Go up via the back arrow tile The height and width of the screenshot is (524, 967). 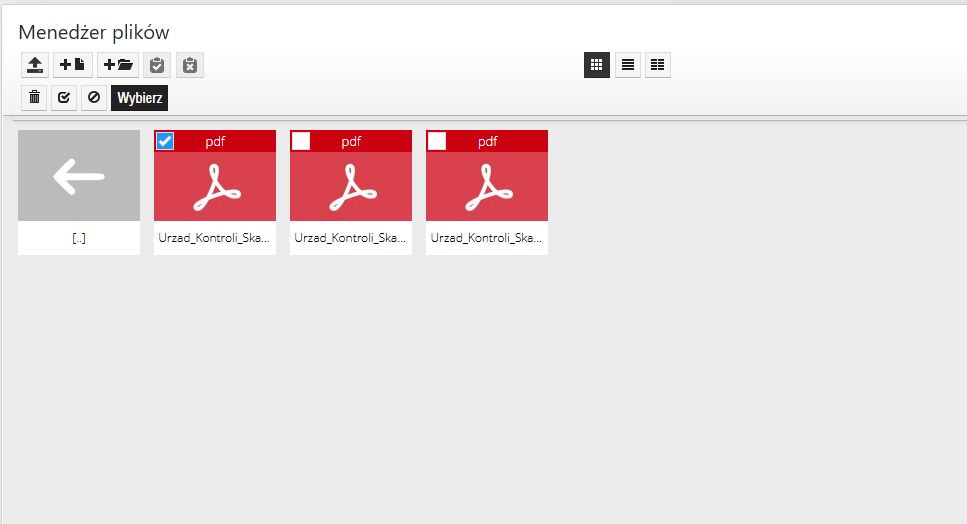(79, 176)
